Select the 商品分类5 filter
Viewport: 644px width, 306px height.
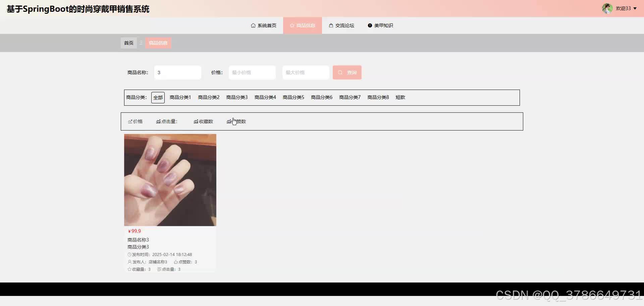293,97
